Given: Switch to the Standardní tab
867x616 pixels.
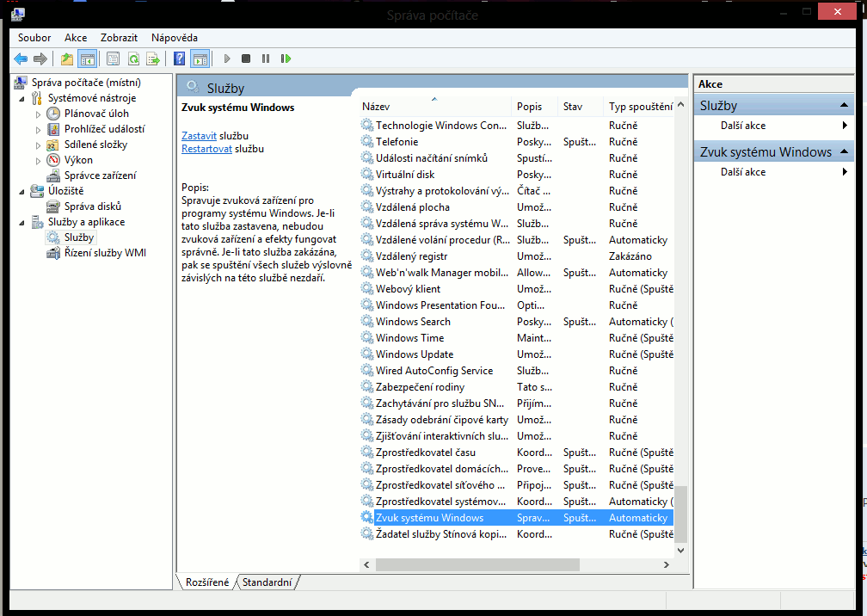Looking at the screenshot, I should pyautogui.click(x=267, y=582).
